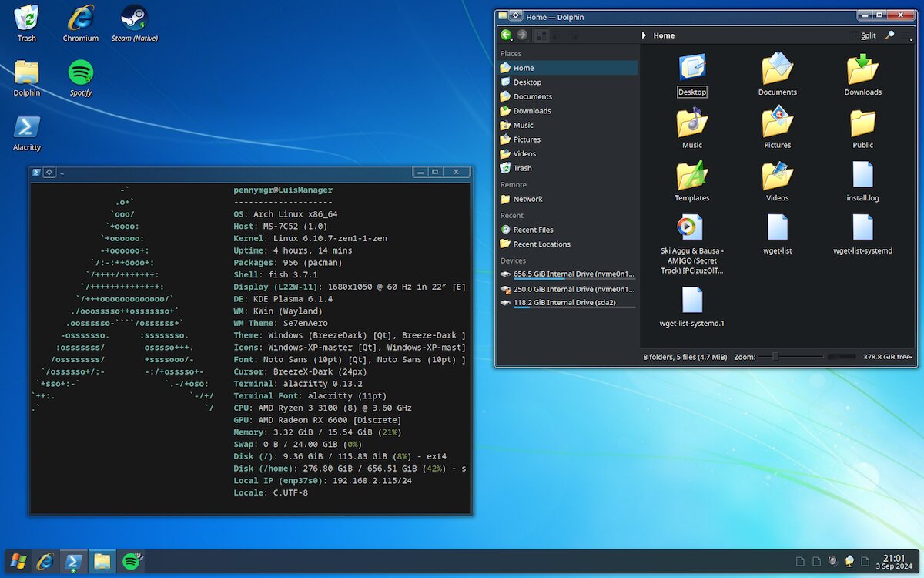924x578 pixels.
Task: Open Dolphin hamburger menu
Action: coord(906,35)
